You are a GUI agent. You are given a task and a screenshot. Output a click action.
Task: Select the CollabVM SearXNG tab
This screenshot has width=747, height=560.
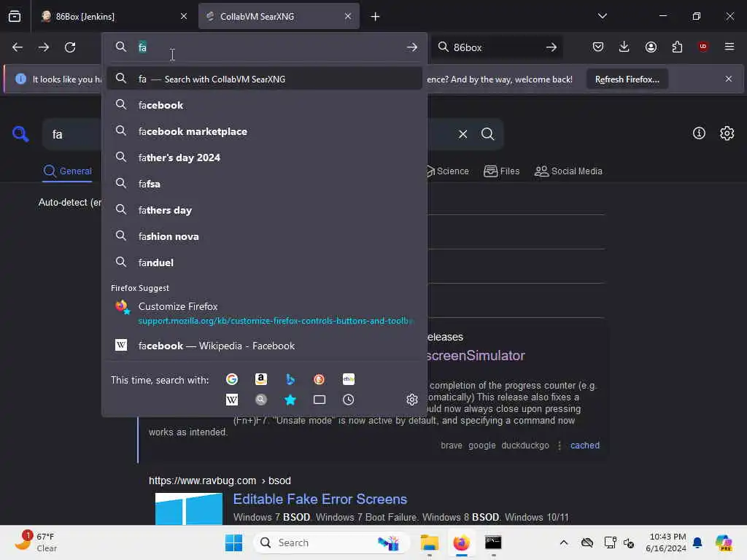pyautogui.click(x=279, y=17)
